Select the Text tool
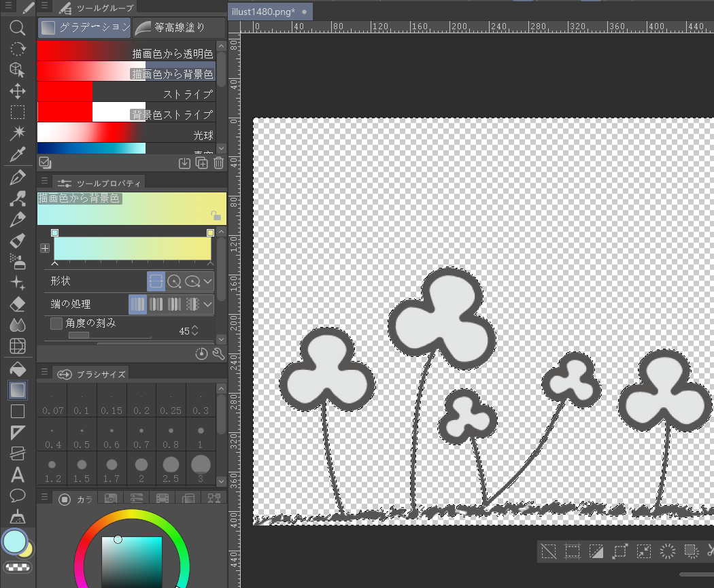714x588 pixels. (x=17, y=474)
